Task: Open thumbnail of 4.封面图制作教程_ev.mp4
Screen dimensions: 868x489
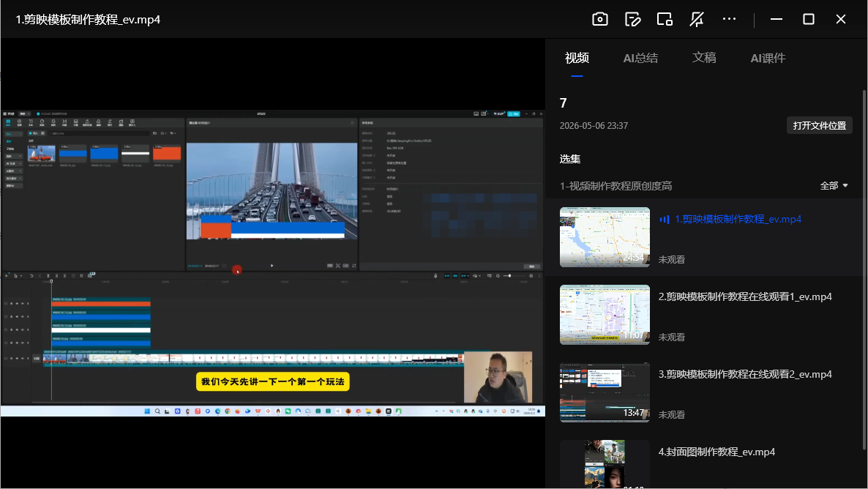Action: 605,464
